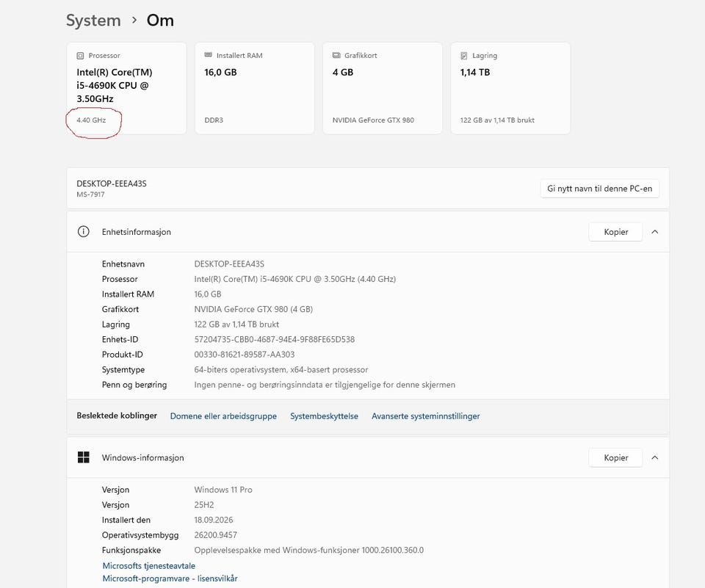Click the 25H2 version value

point(204,505)
